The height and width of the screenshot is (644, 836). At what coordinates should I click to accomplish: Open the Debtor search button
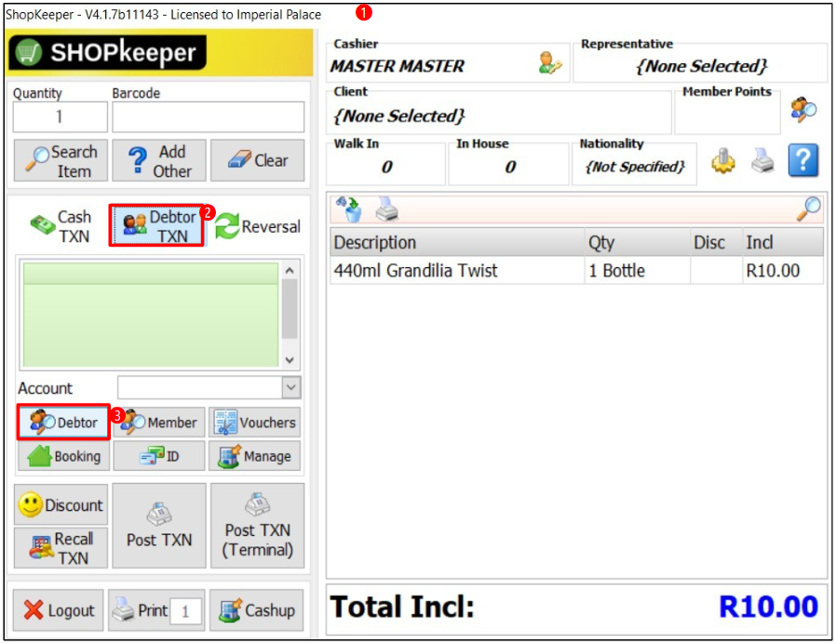(x=63, y=423)
